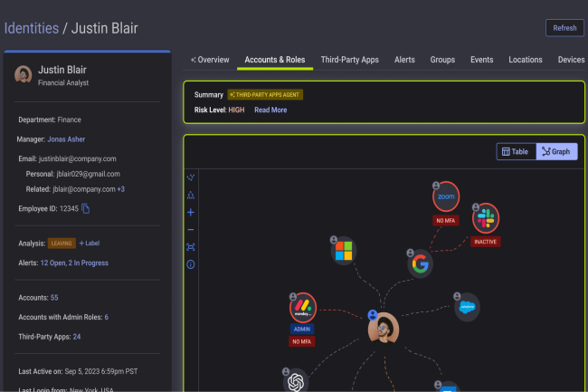Fit graph to screen
This screenshot has width=588, height=392.
click(x=190, y=246)
